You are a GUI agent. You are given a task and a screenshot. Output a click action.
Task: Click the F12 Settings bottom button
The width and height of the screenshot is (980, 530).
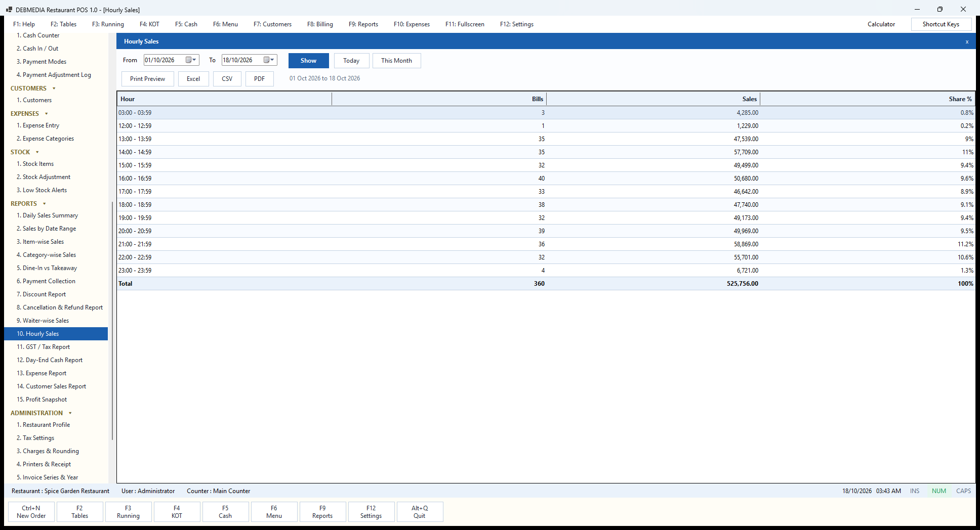point(371,512)
